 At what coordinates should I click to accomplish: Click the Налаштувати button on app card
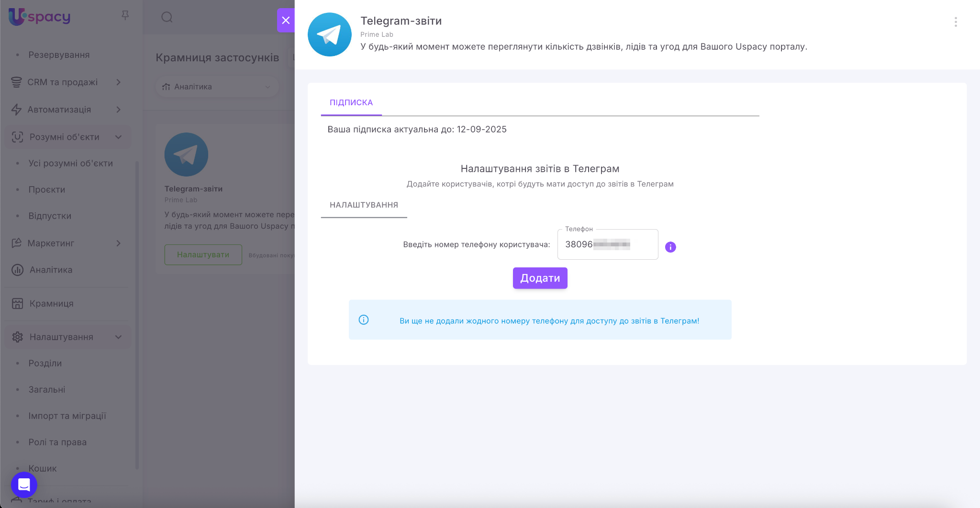203,254
